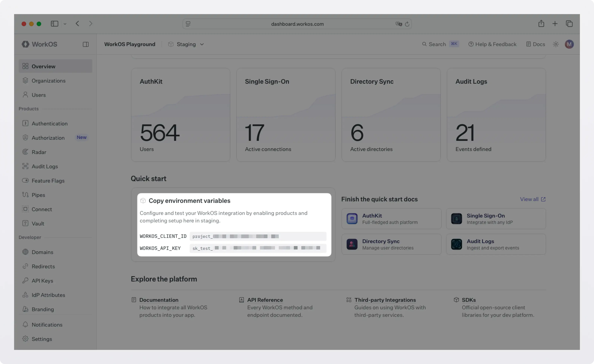Click the dashboard.workos.com address field
This screenshot has height=364, width=594.
(297, 24)
